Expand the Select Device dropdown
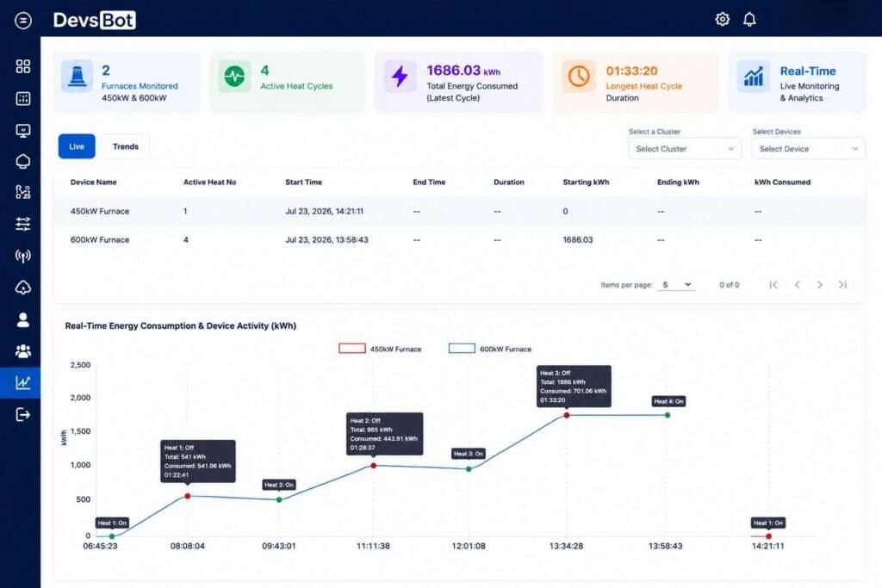This screenshot has height=588, width=882. pyautogui.click(x=808, y=149)
